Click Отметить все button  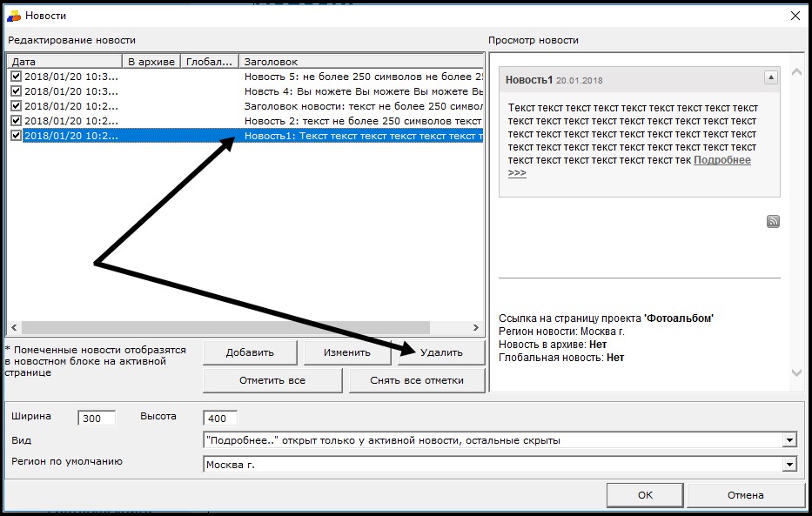pyautogui.click(x=272, y=380)
